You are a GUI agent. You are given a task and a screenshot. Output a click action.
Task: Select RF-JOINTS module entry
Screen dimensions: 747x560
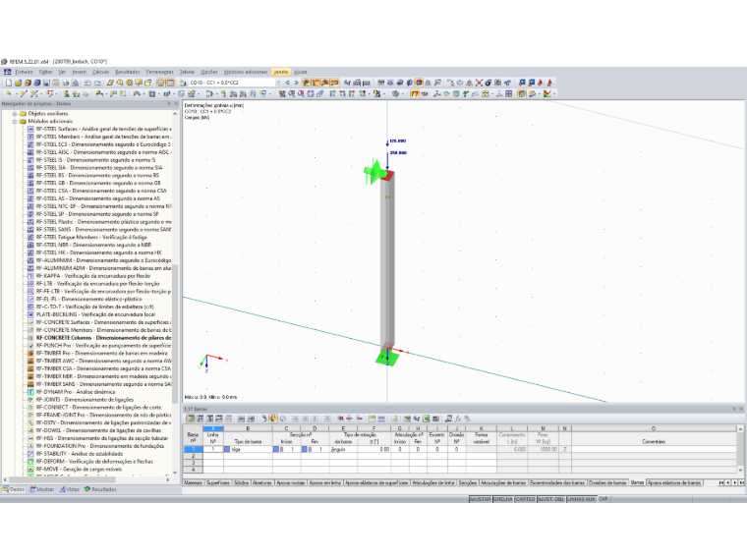tap(85, 400)
